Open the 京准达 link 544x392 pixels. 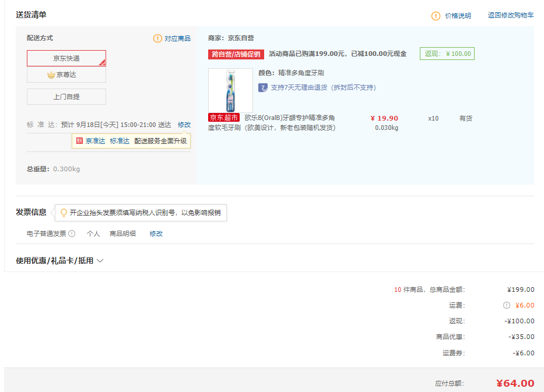(x=96, y=141)
